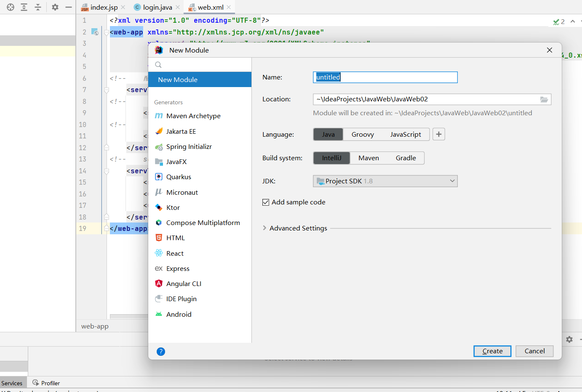
Task: Hide the project tool window
Action: 69,7
